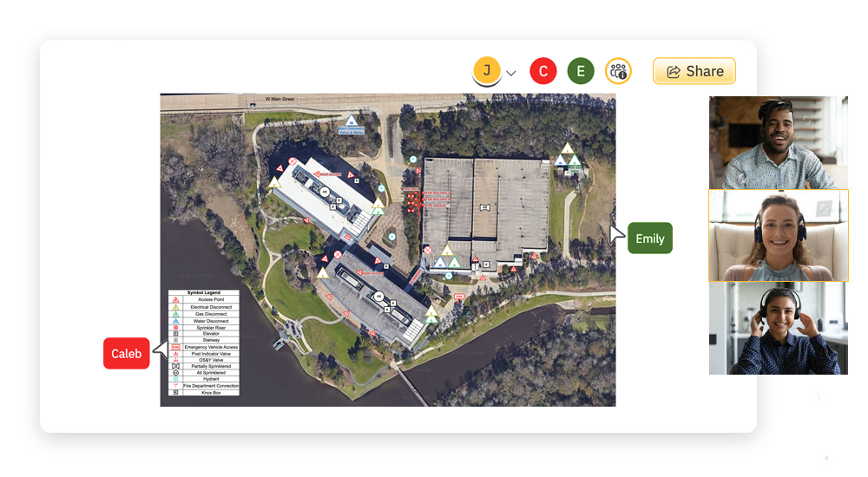Select the Hydrant legend row

[x=204, y=379]
